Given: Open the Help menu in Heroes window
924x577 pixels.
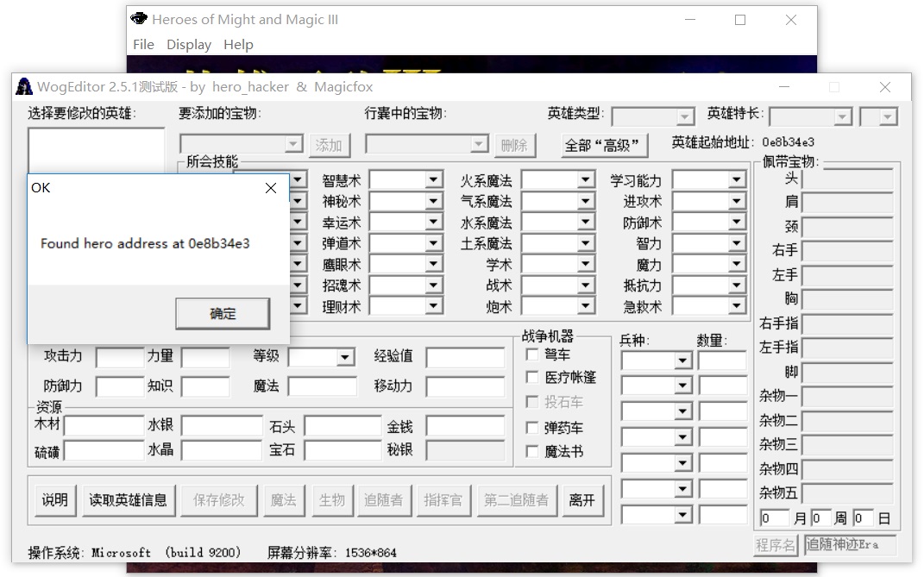Looking at the screenshot, I should tap(238, 45).
